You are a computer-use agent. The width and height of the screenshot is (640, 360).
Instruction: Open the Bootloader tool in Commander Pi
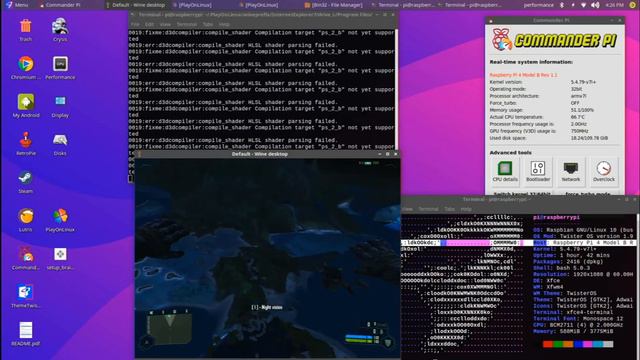coord(538,171)
